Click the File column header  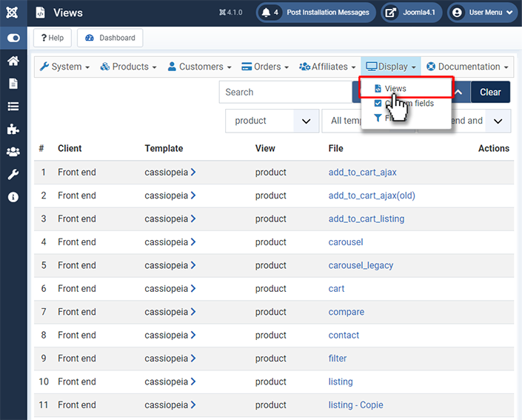click(x=335, y=149)
